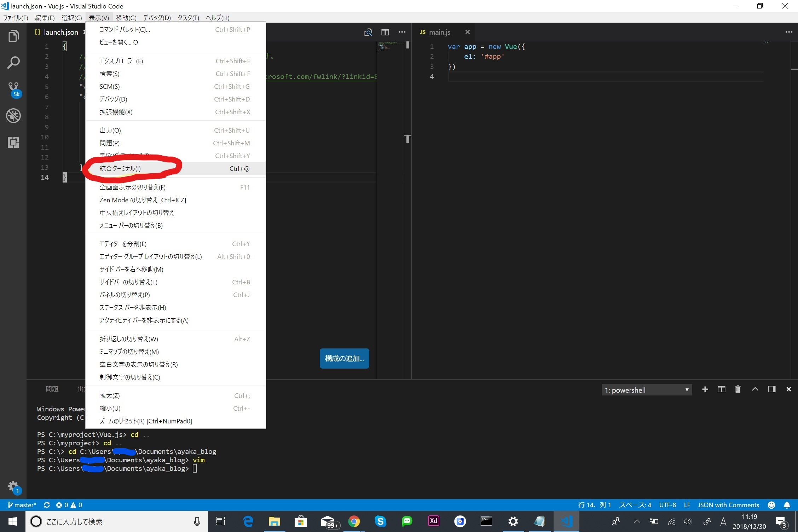The width and height of the screenshot is (798, 532).
Task: Switch to the main.js editor tab
Action: coord(440,32)
